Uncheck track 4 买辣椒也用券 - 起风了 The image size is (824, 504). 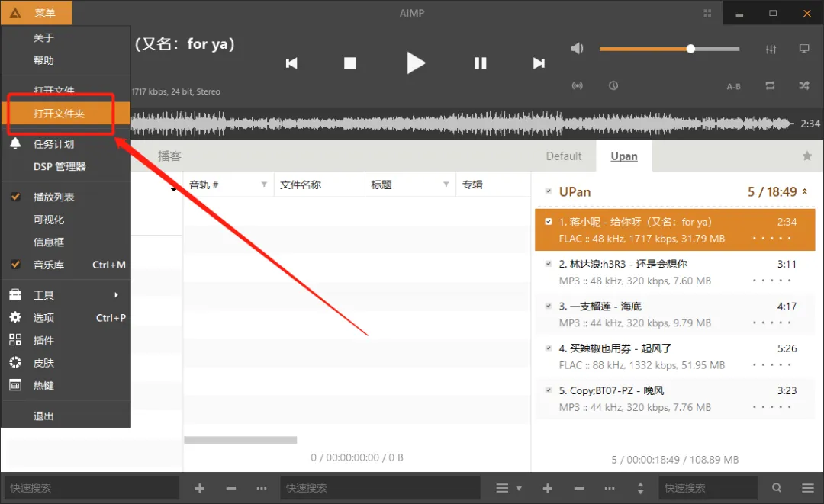pos(549,348)
